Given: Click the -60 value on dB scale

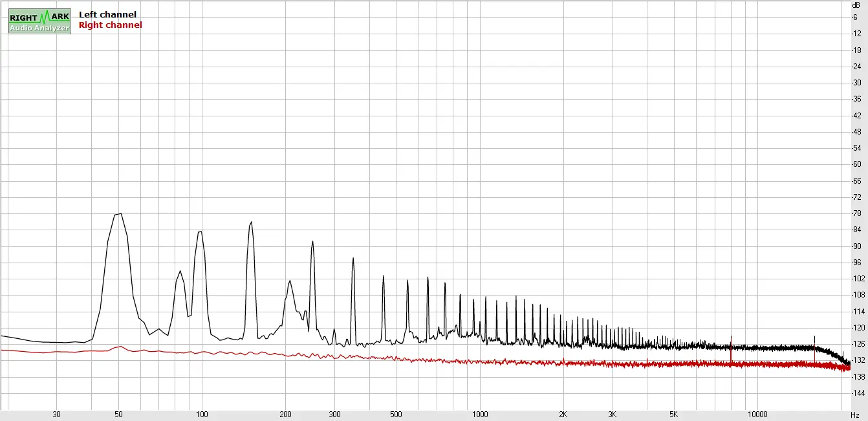Looking at the screenshot, I should (856, 164).
